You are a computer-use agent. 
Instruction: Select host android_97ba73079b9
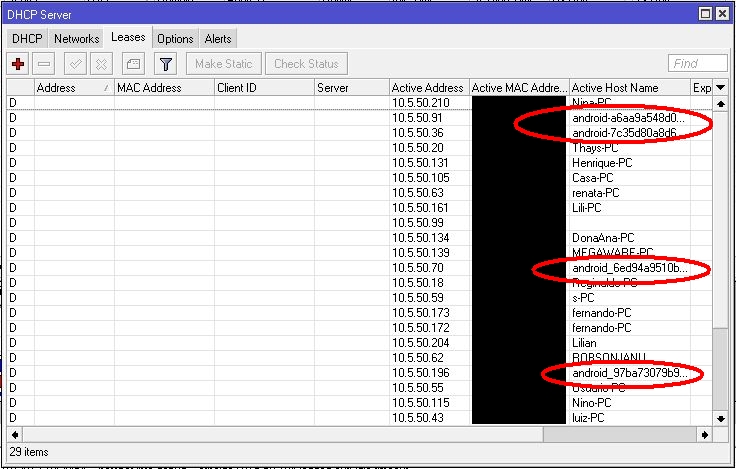629,373
